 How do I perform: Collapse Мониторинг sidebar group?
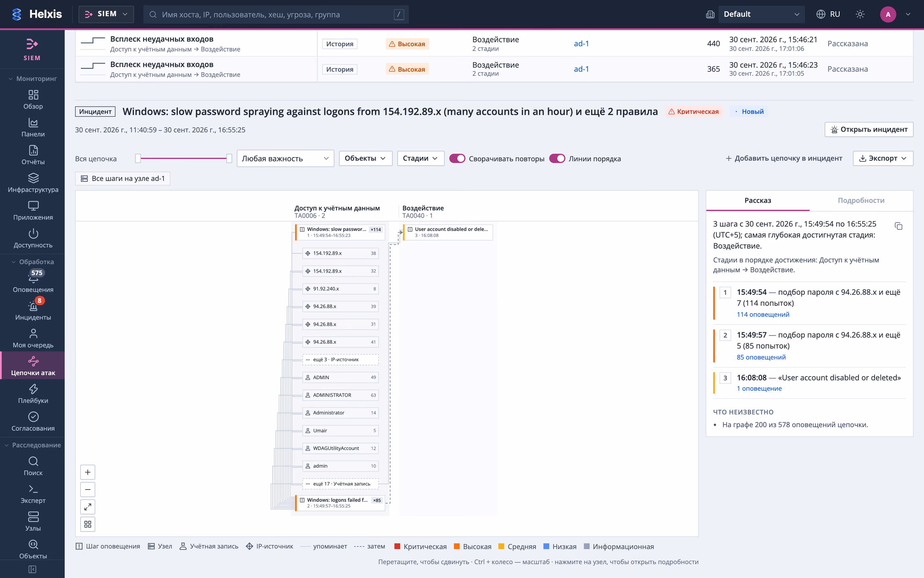(32, 78)
